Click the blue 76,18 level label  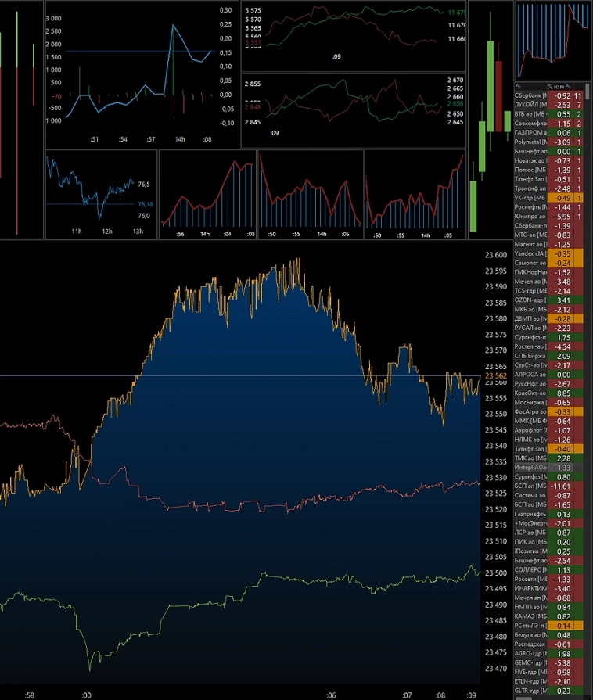[145, 204]
